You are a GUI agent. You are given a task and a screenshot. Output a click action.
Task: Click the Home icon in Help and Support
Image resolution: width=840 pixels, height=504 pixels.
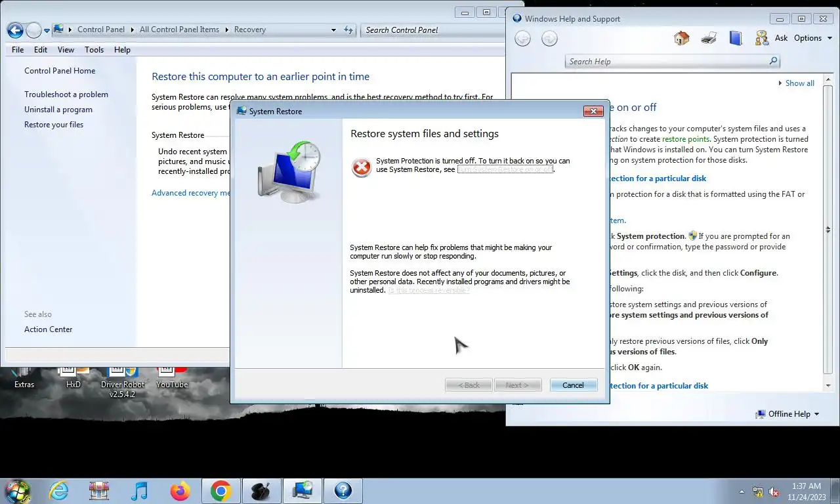[681, 38]
